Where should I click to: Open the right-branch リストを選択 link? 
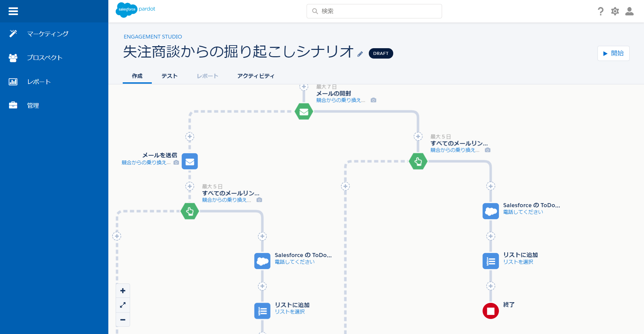pos(518,262)
